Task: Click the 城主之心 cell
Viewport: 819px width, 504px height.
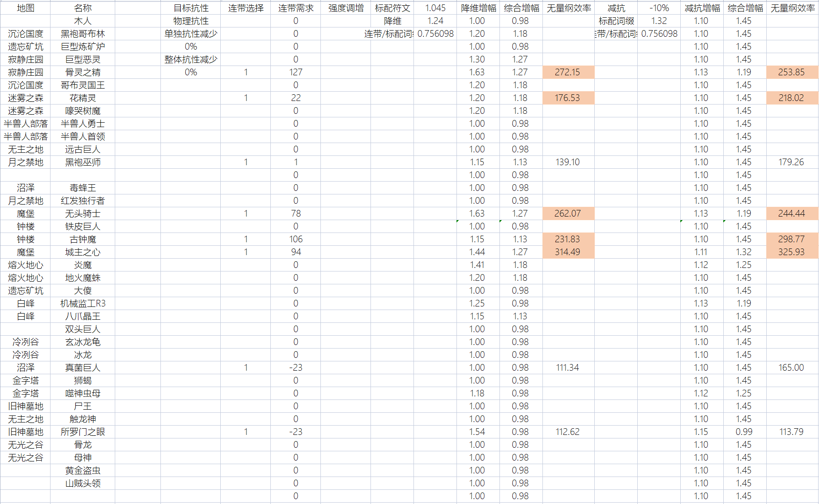Action: tap(83, 252)
